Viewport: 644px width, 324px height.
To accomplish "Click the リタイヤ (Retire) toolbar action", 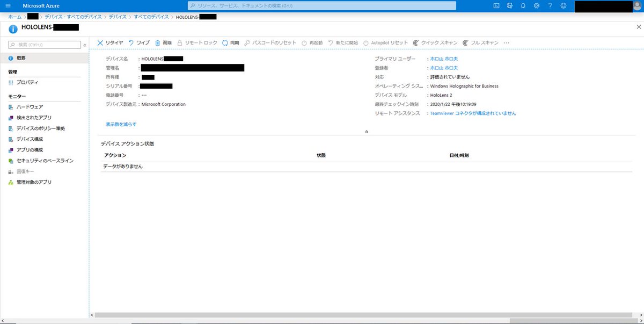I will (110, 42).
